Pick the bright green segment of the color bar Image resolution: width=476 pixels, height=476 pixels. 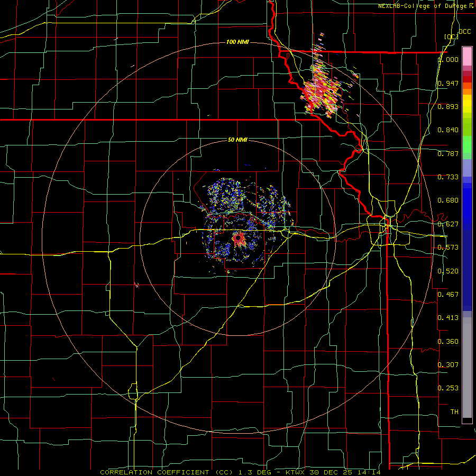pyautogui.click(x=467, y=144)
